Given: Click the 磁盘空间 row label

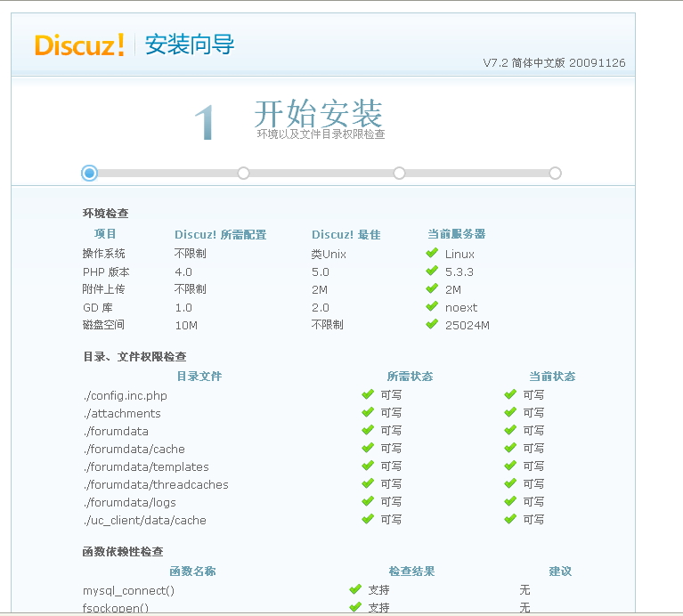Looking at the screenshot, I should [x=103, y=325].
